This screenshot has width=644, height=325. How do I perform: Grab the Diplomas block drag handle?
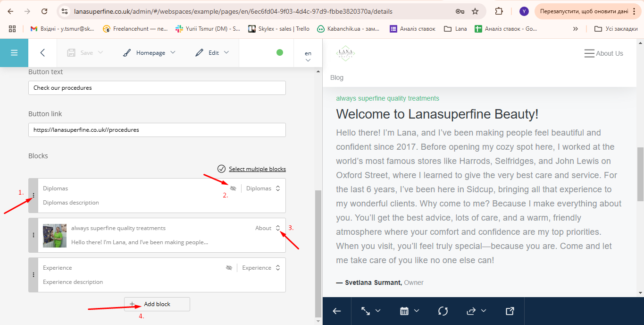point(33,196)
